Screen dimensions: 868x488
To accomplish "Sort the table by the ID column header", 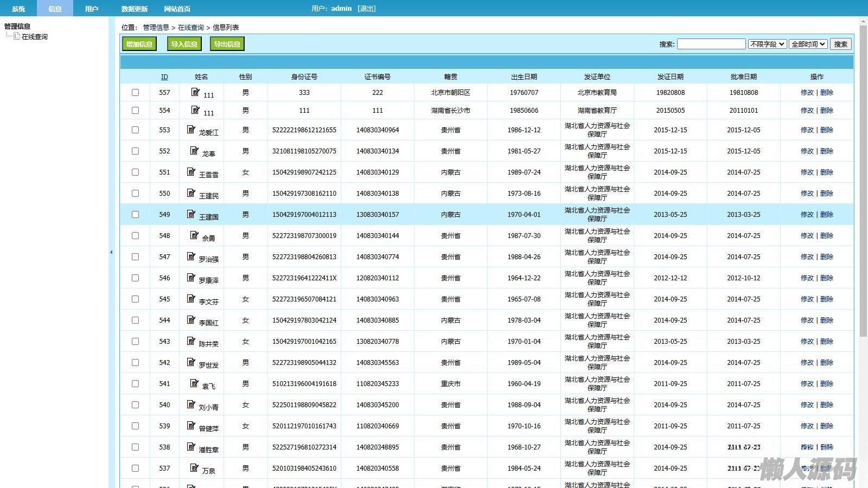I will 164,77.
